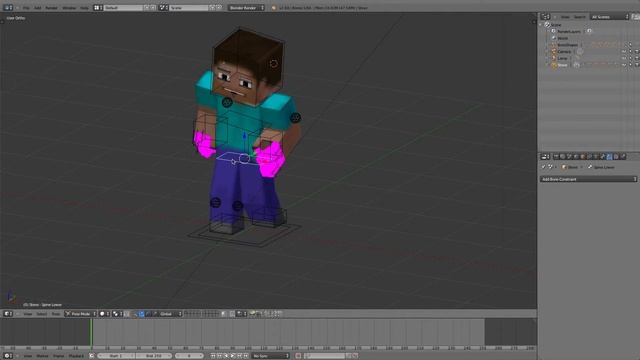The width and height of the screenshot is (640, 360).
Task: Click the Blender logo icon in info bar
Action: (273, 8)
